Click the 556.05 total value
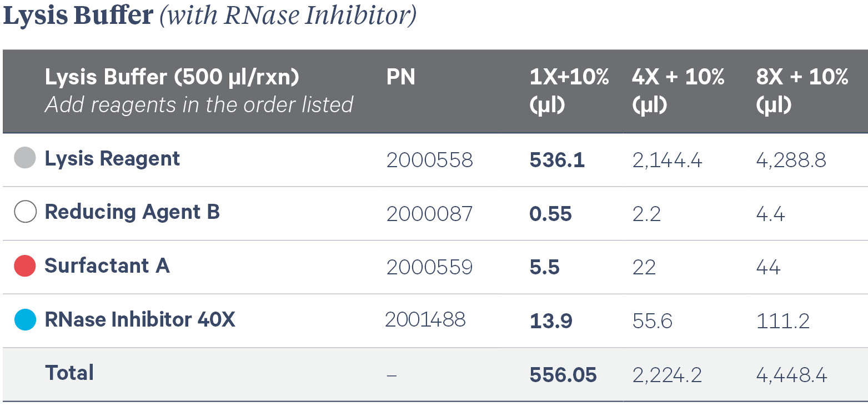Viewport: 868px width, 406px height. (x=563, y=375)
